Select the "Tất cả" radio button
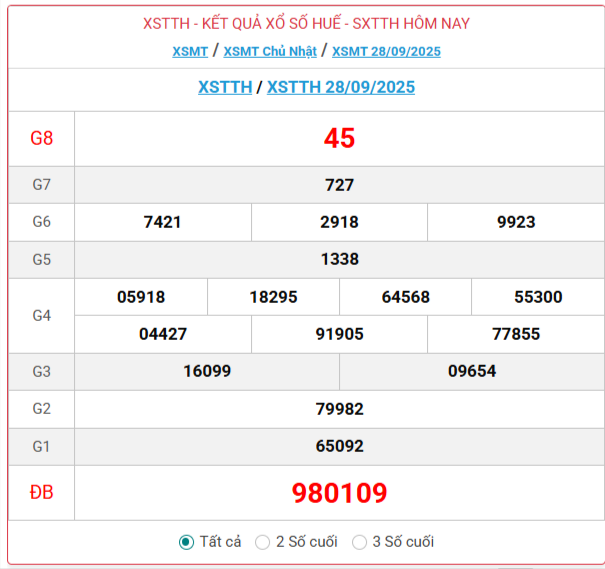 (186, 542)
